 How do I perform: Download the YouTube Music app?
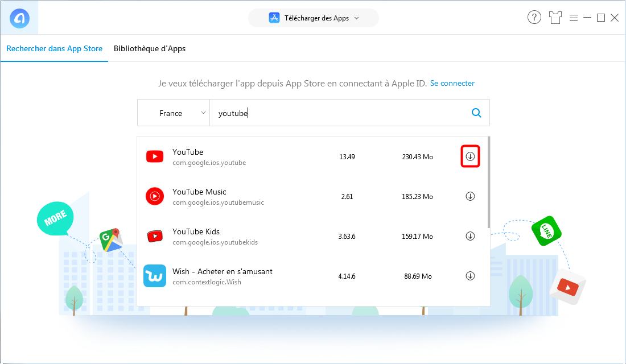[x=470, y=196]
